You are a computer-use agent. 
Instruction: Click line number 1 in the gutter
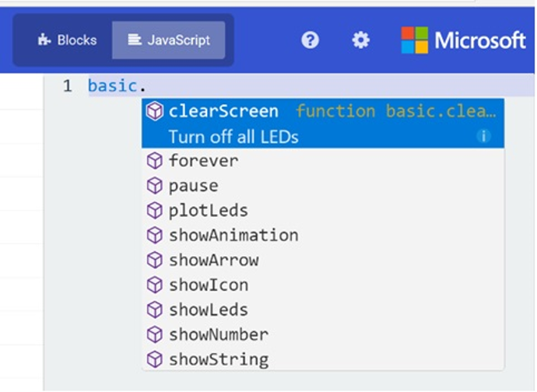click(68, 86)
